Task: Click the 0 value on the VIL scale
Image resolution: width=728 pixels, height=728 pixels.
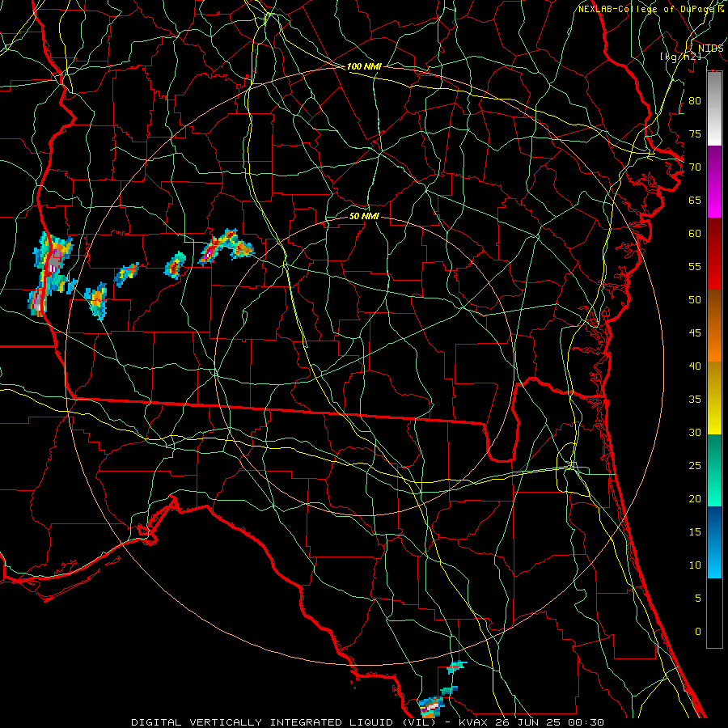Action: tap(698, 632)
